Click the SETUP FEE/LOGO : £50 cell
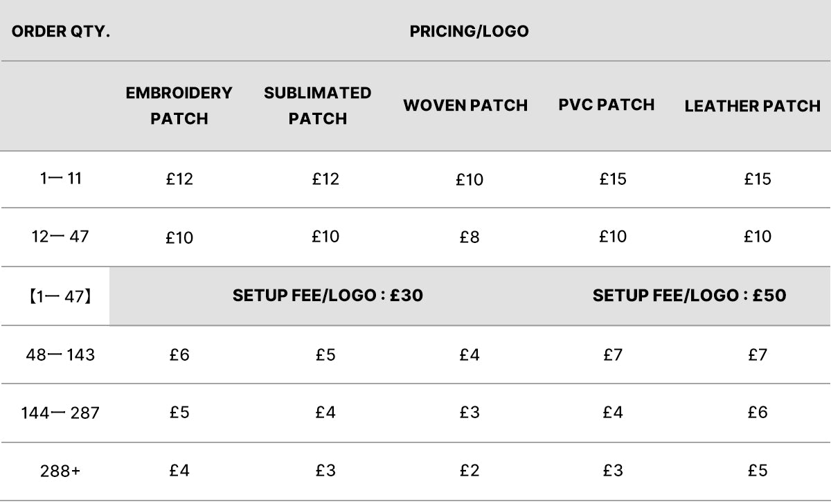The image size is (831, 504). coord(689,296)
